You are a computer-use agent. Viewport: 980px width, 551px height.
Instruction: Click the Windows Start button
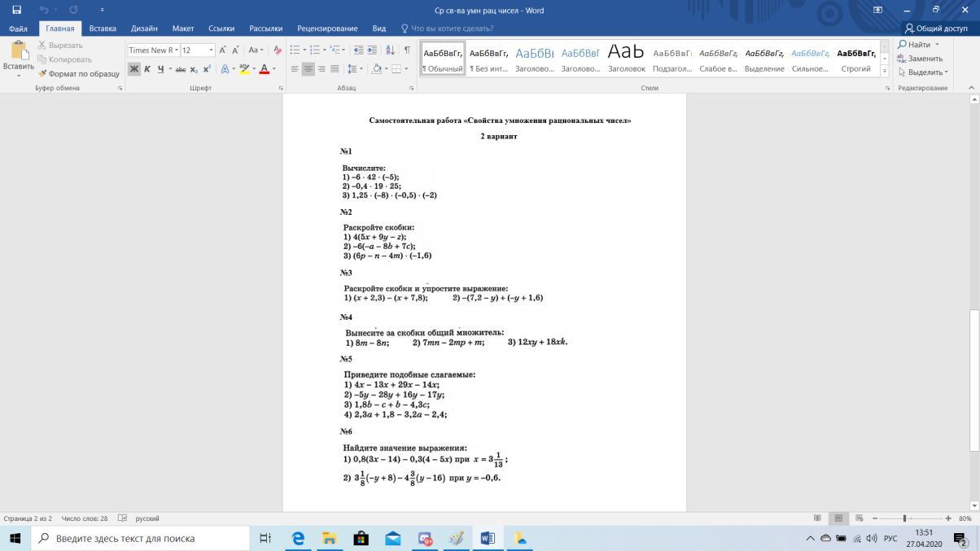[15, 538]
